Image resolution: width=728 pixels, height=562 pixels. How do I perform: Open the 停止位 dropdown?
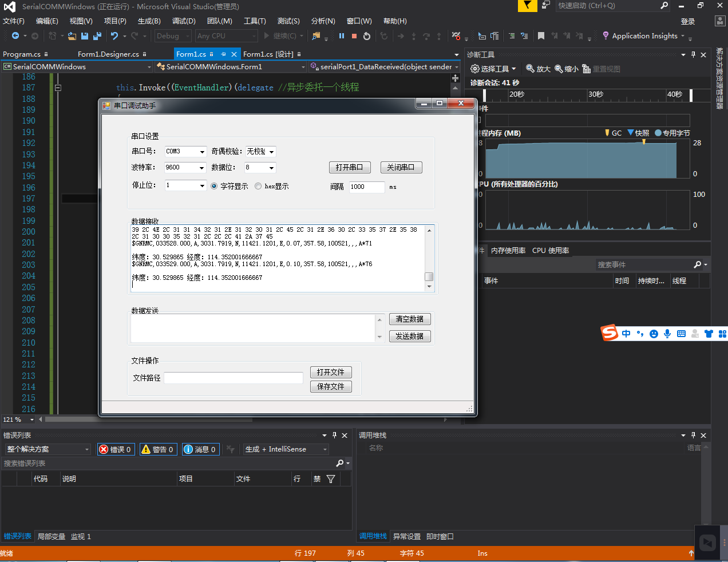[x=202, y=185]
